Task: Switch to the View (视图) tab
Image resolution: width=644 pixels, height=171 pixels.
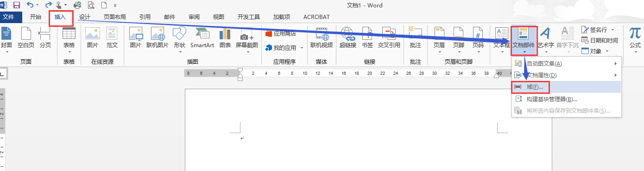Action: 218,17
